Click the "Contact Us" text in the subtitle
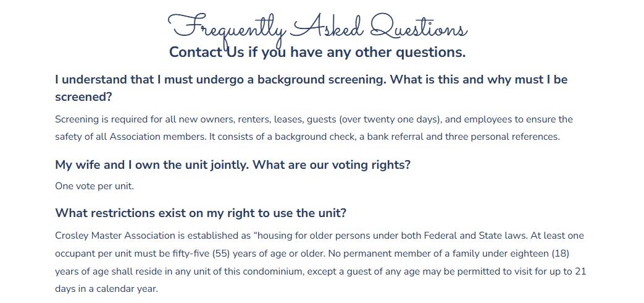Viewport: 644px width, 303px height. point(206,52)
